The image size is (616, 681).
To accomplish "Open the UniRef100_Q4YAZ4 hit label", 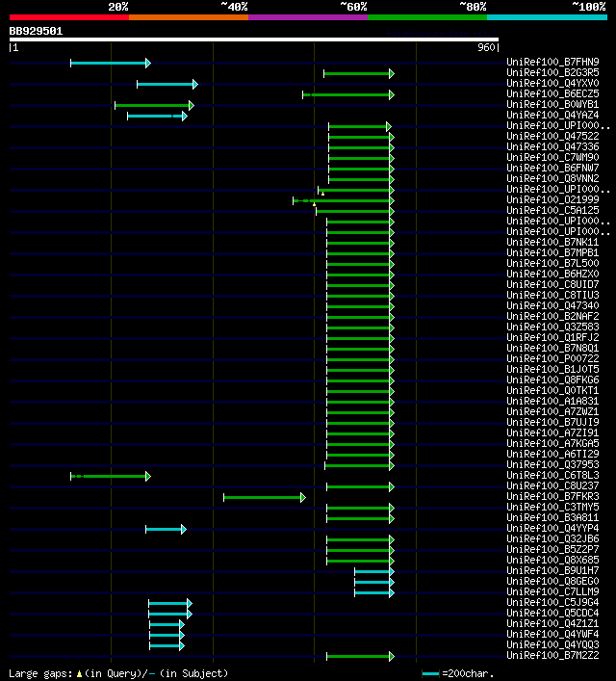I will coord(552,115).
